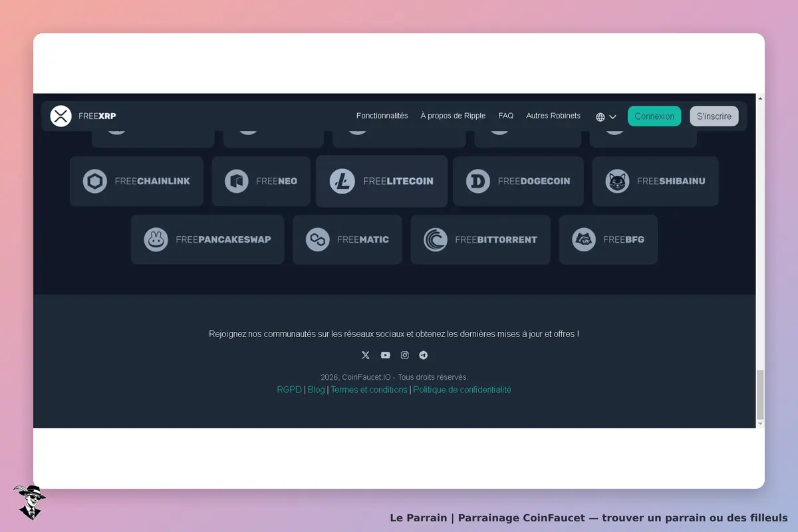798x532 pixels.
Task: Open the RGPD footer link
Action: (x=289, y=390)
